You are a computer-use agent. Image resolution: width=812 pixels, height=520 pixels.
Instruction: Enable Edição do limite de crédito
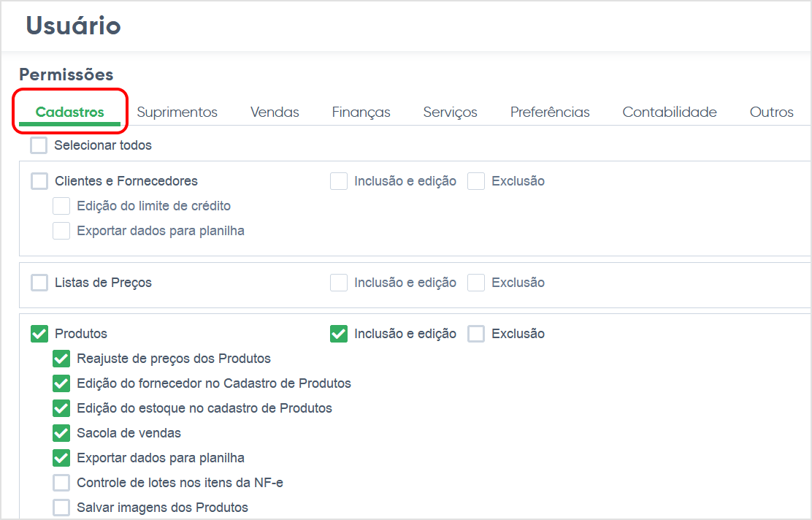pyautogui.click(x=61, y=206)
